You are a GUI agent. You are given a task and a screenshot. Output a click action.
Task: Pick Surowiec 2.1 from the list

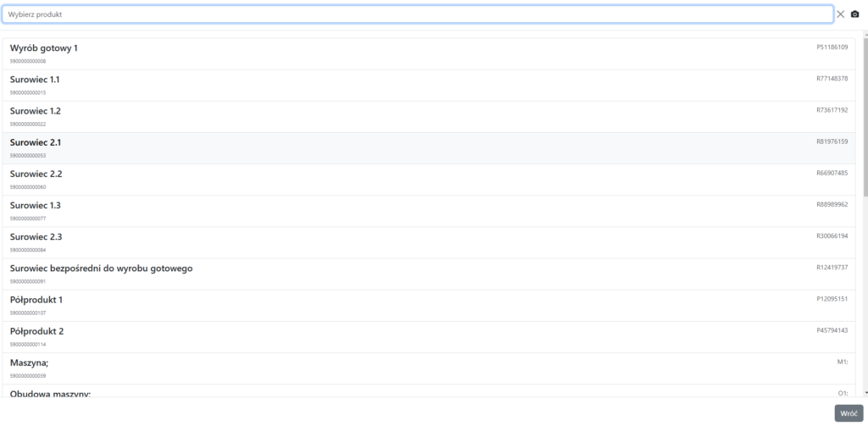[36, 142]
